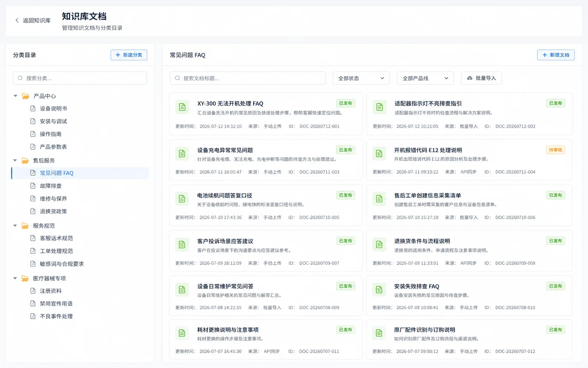The height and width of the screenshot is (368, 588).
Task: Click the plus icon on 新建文档
Action: pos(545,55)
